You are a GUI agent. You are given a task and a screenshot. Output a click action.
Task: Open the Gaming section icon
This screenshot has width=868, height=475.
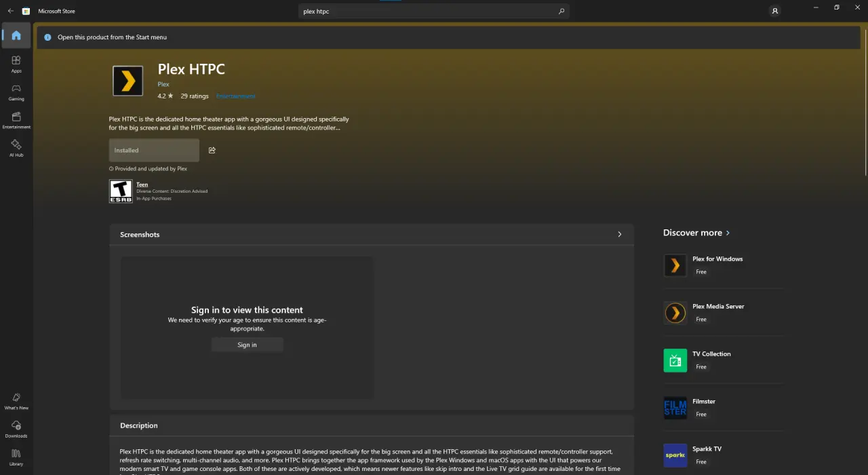[x=16, y=92]
